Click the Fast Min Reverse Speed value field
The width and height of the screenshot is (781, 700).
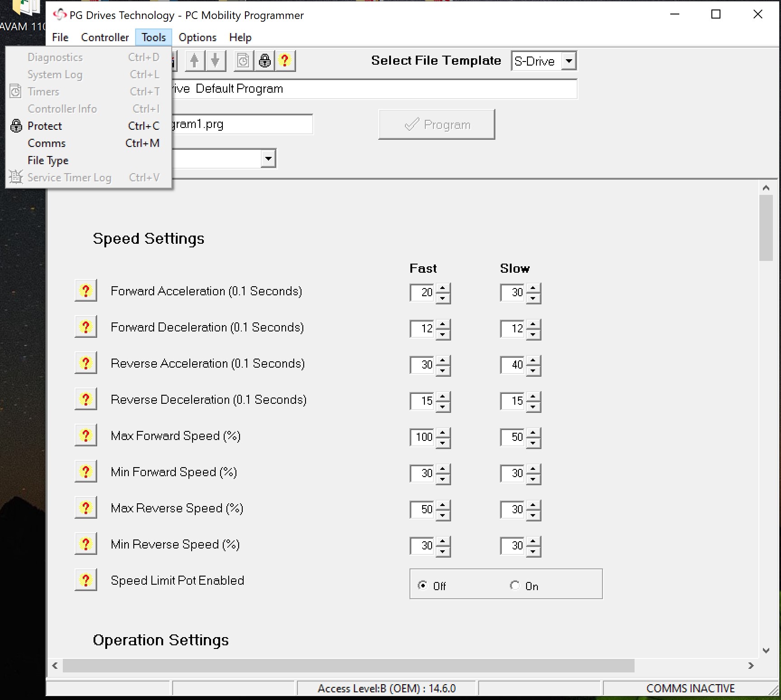click(x=422, y=546)
